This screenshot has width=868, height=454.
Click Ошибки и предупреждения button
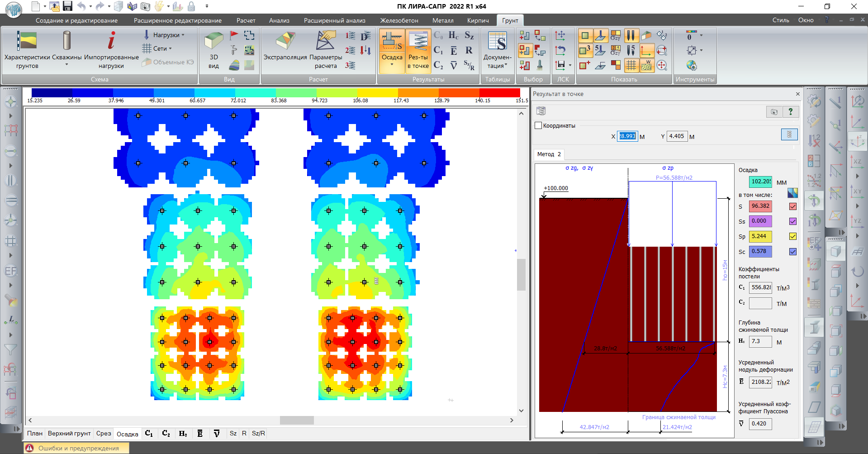(x=77, y=448)
